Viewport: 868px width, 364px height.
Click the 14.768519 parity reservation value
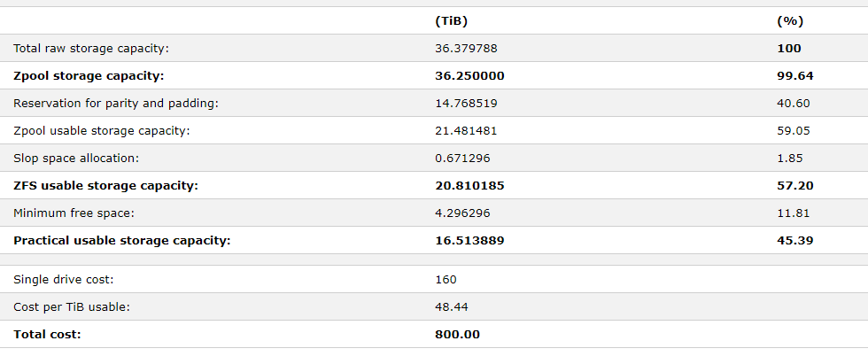point(466,104)
